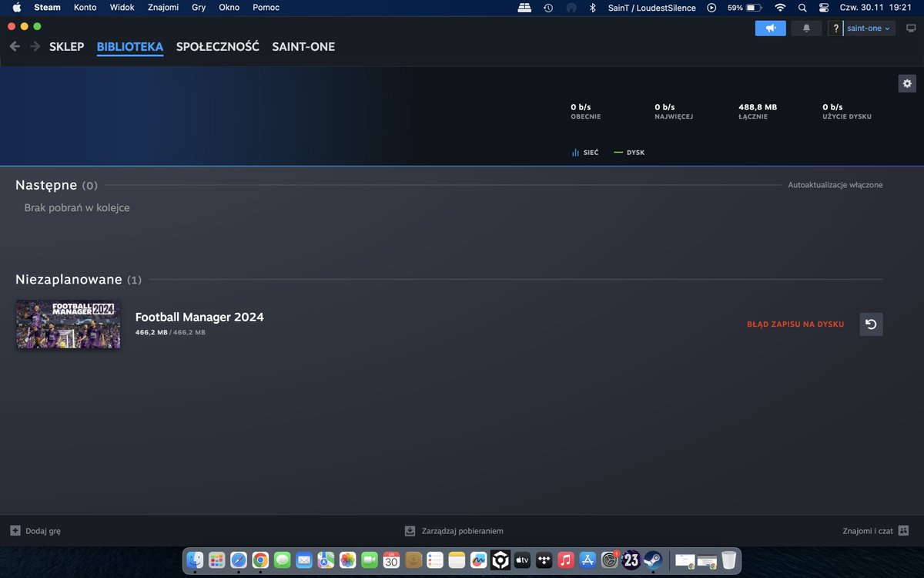Open Finder from the dock
Viewport: 924px width, 578px height.
click(196, 560)
